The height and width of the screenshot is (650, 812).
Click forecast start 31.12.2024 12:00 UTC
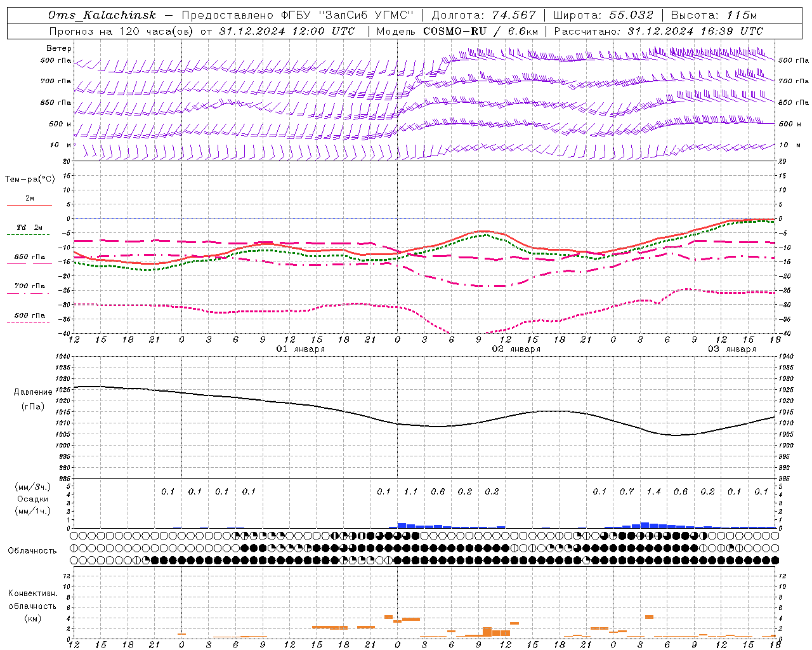(287, 31)
